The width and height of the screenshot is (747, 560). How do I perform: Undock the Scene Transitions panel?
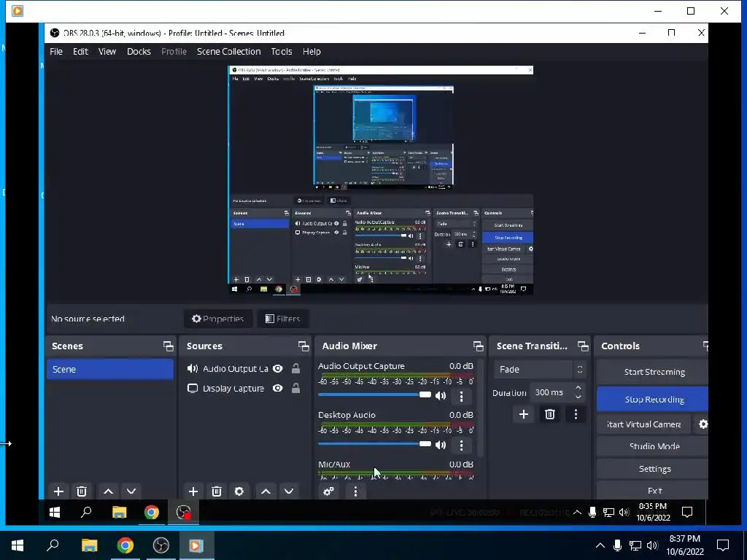point(583,346)
